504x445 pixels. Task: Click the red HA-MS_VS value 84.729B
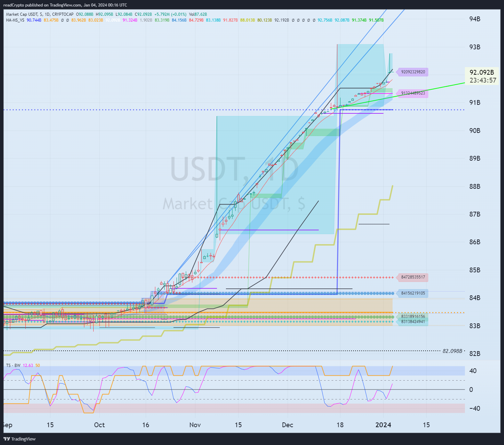[196, 20]
